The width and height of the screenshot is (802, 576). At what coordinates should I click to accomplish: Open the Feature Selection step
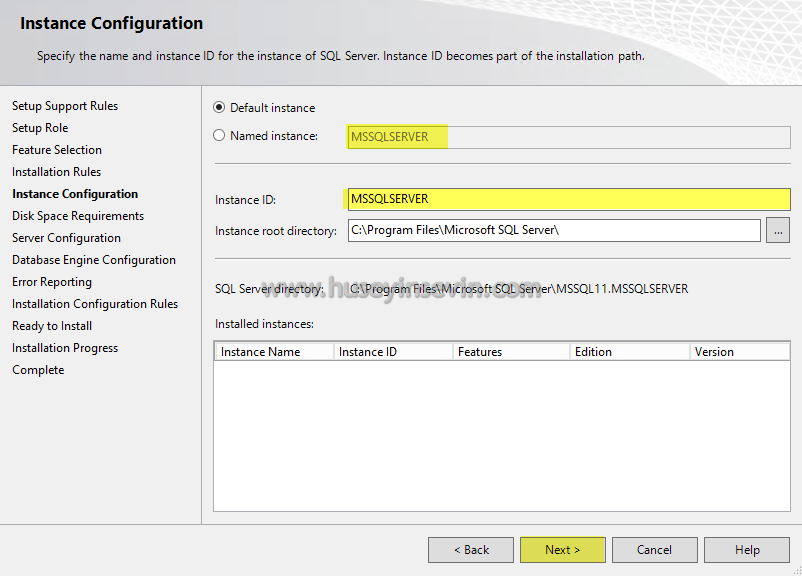point(57,150)
